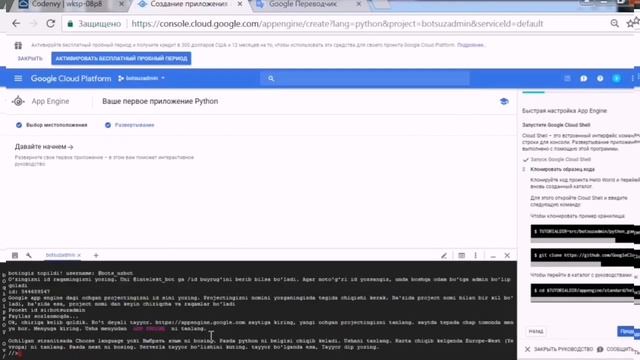Select the Выбор местоположения step
The height and width of the screenshot is (360, 640).
click(51, 125)
